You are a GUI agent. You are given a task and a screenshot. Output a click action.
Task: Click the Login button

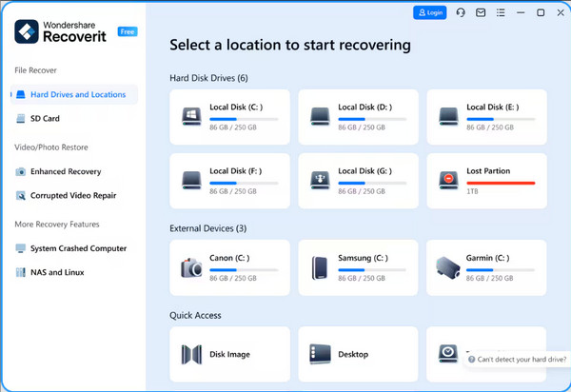(x=429, y=12)
